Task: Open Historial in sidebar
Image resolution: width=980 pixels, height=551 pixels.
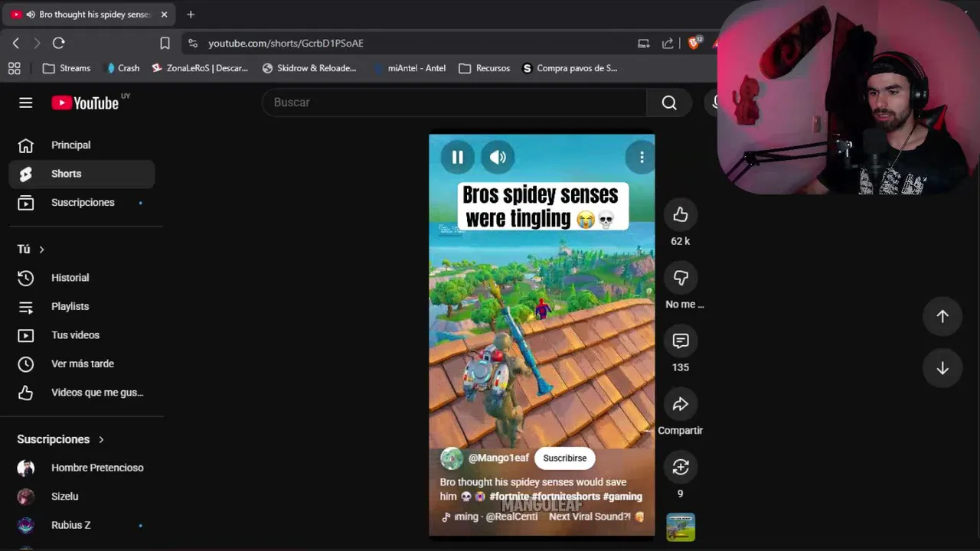Action: [x=82, y=278]
